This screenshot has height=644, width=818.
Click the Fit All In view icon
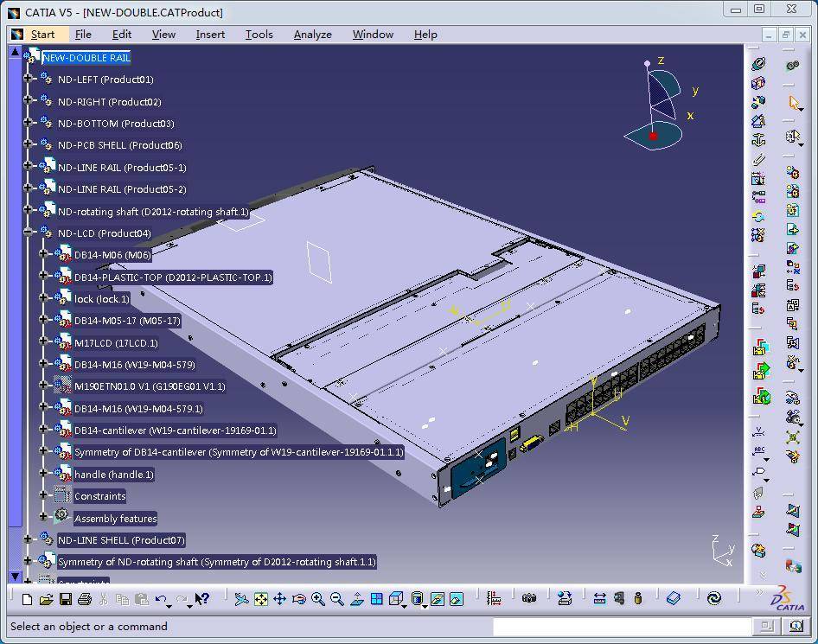[x=260, y=598]
